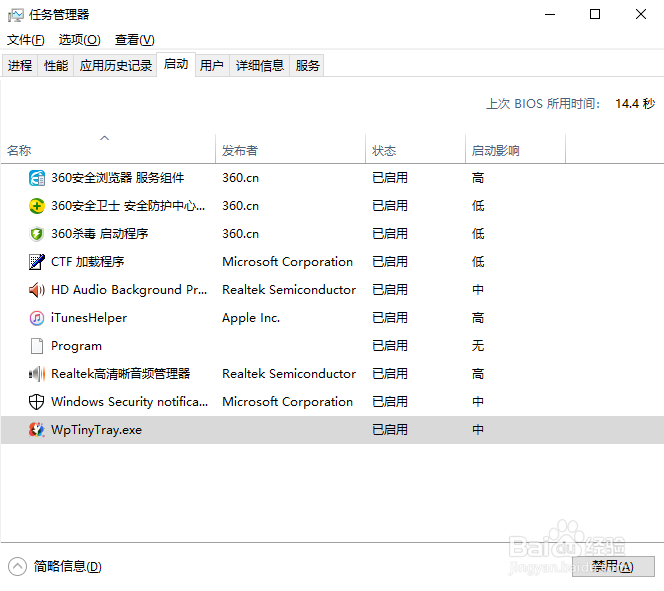Sort by the 发布者 column header
664x591 pixels.
pos(290,150)
